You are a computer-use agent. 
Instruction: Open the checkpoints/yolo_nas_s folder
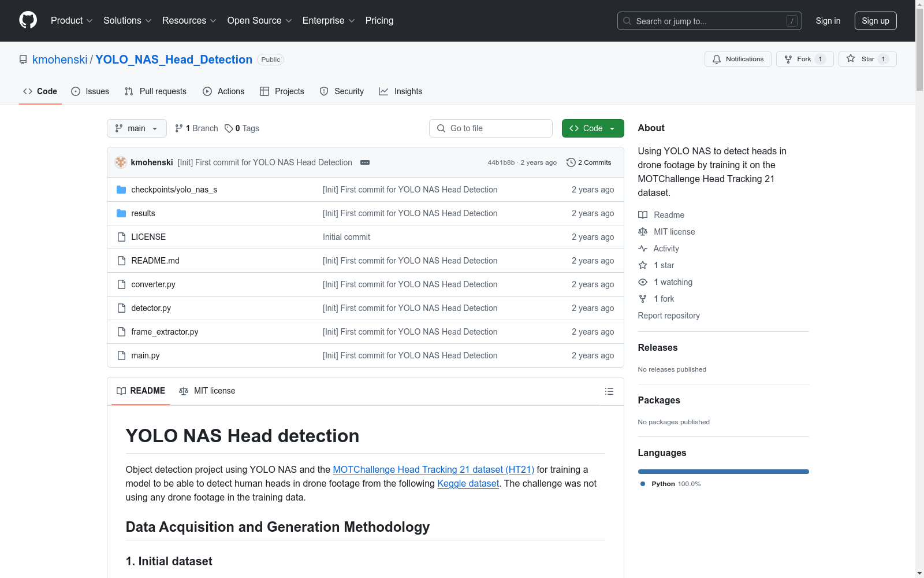(174, 190)
